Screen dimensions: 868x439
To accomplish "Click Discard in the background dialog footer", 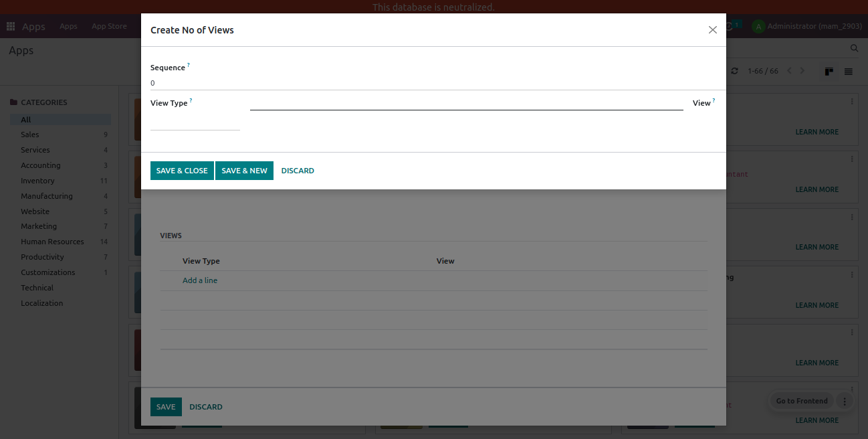I will pos(206,407).
